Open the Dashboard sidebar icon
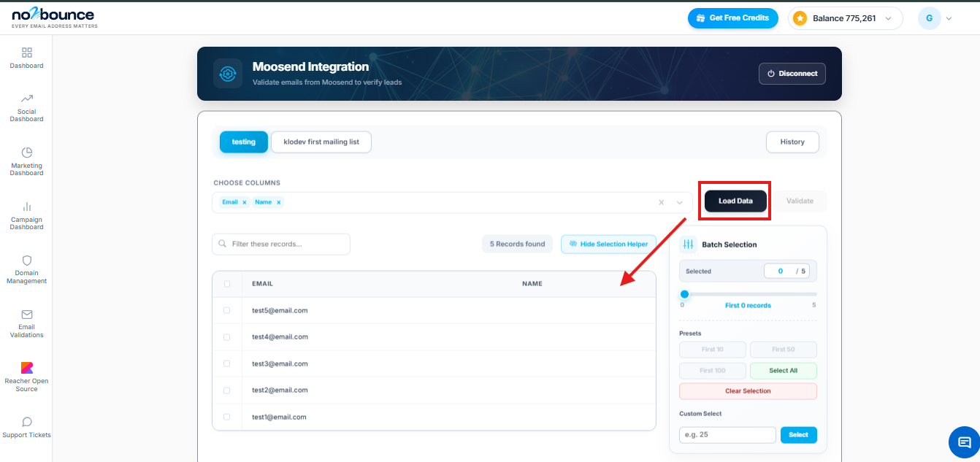Viewport: 980px width, 462px height. pos(27,53)
